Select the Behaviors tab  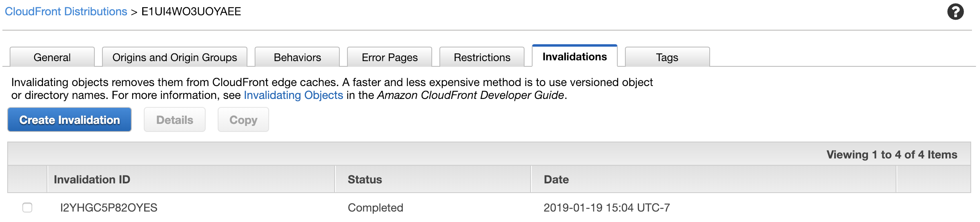click(x=297, y=58)
